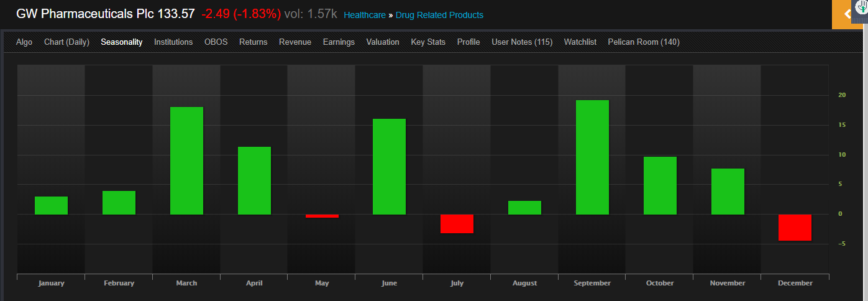Open User Notes (115) tab

[x=522, y=42]
